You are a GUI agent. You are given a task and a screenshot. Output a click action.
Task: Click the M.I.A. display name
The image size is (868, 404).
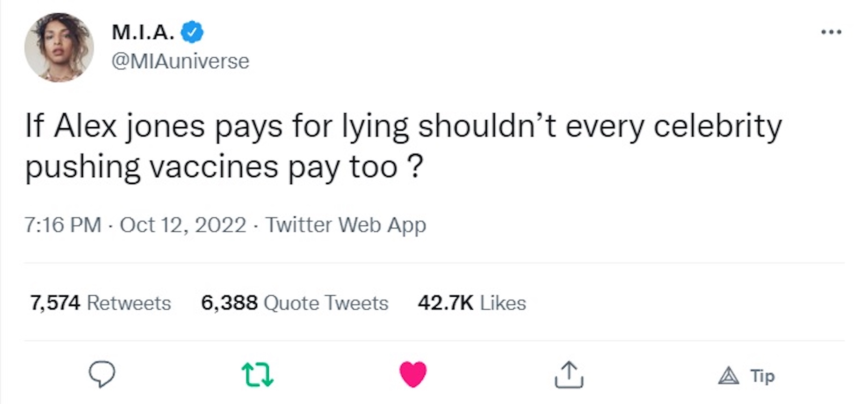[143, 32]
